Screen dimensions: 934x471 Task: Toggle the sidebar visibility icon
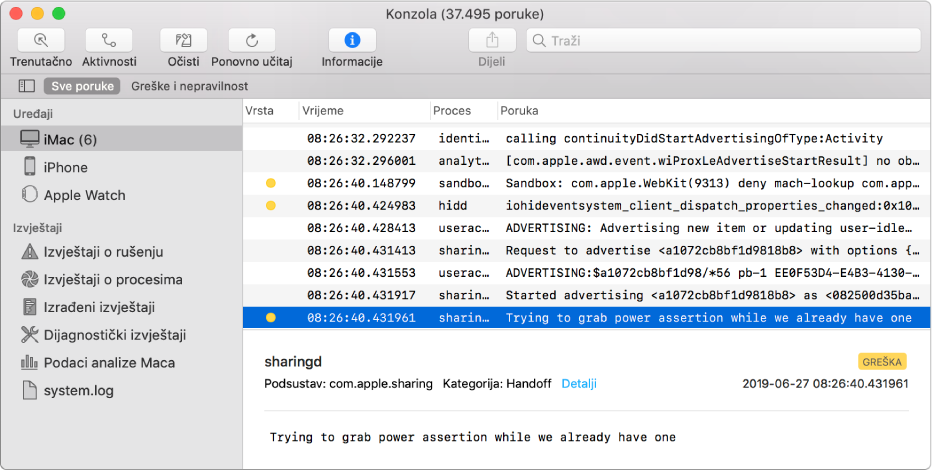pyautogui.click(x=27, y=86)
